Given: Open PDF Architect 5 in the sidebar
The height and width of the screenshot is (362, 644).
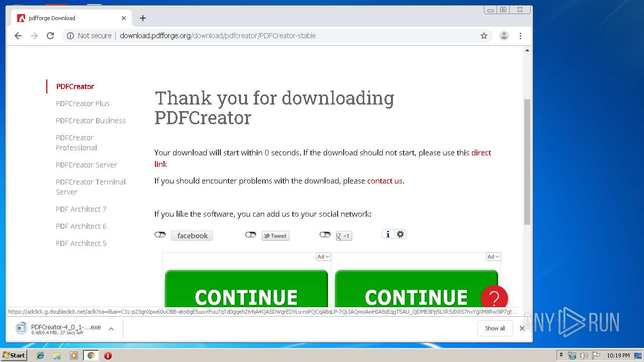Looking at the screenshot, I should tap(81, 243).
